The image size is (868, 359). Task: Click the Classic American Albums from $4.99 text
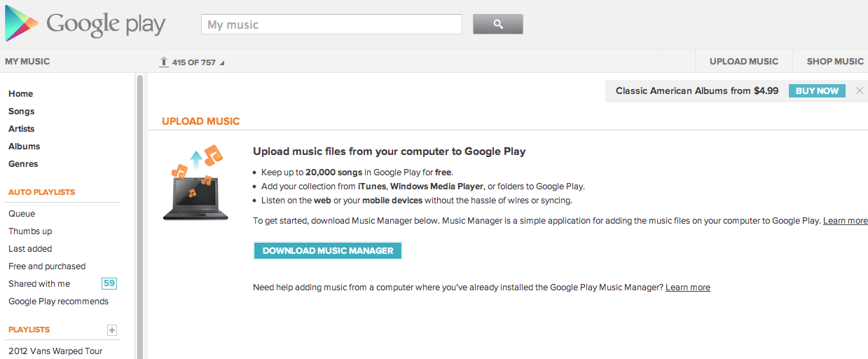697,90
